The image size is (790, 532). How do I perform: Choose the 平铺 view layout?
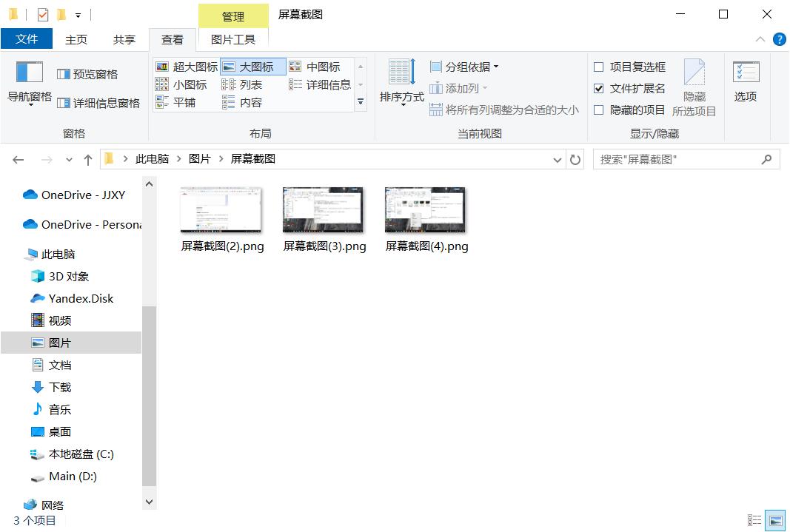pos(180,101)
